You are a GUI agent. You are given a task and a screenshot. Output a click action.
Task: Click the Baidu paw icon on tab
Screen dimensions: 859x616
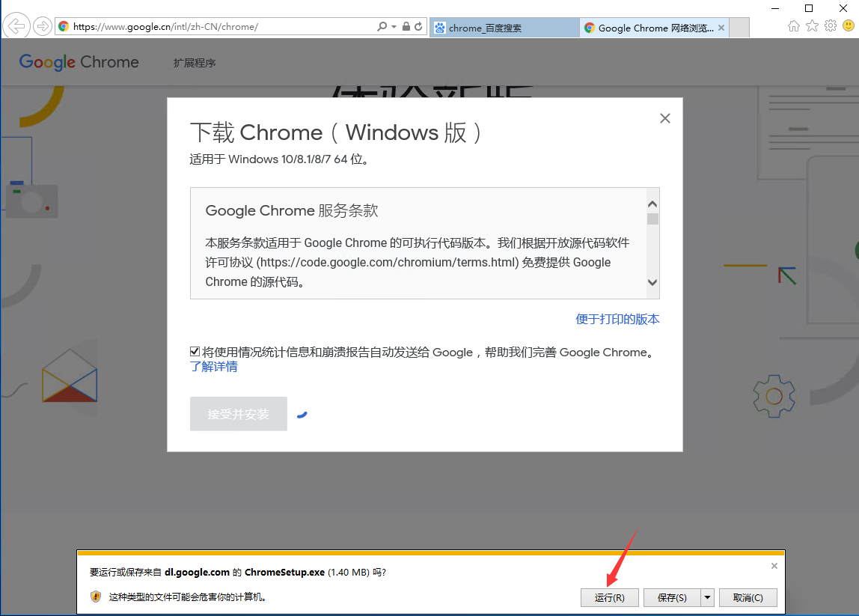coord(439,28)
